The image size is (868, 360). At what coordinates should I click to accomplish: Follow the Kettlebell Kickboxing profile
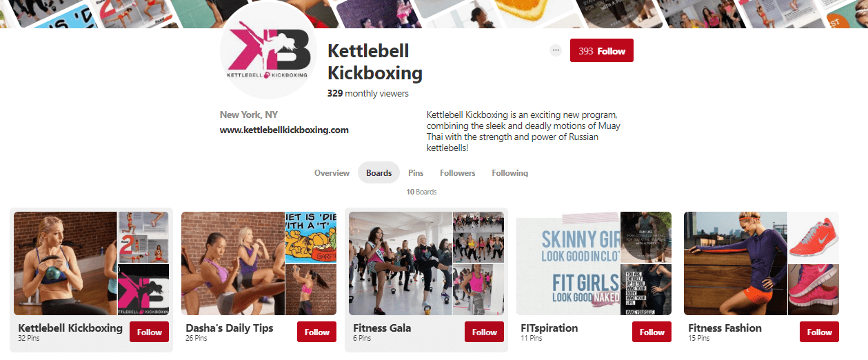pyautogui.click(x=602, y=51)
